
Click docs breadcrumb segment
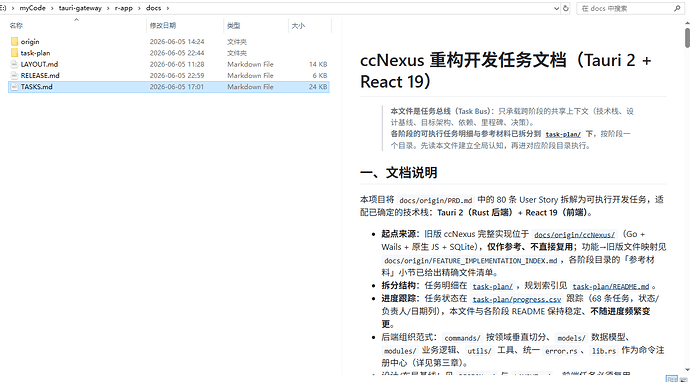[x=154, y=8]
